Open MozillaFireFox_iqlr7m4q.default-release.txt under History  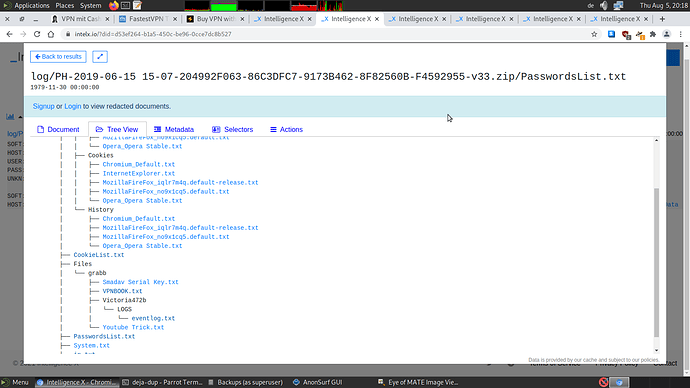pyautogui.click(x=180, y=228)
